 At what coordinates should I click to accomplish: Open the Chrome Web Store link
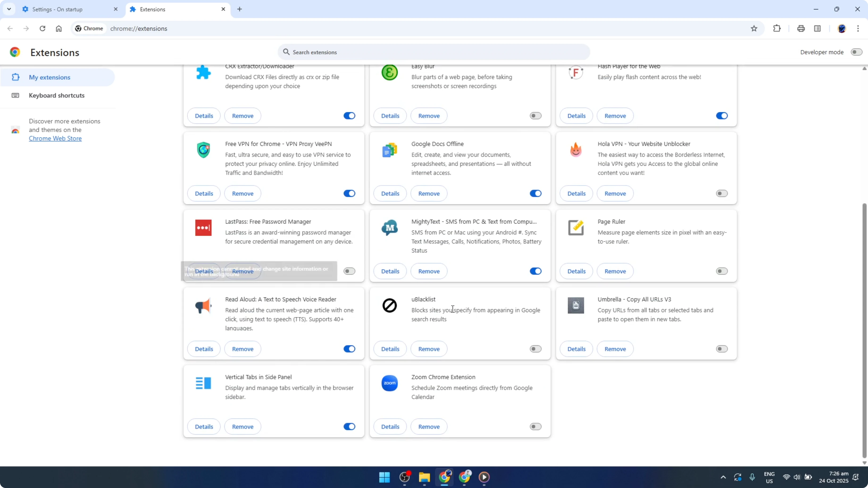coord(55,138)
